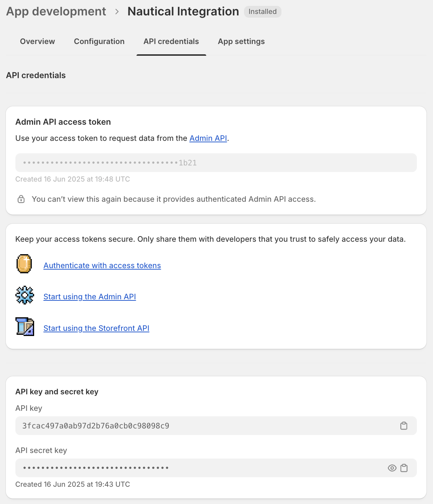The image size is (433, 504).
Task: Open the Admin API documentation link
Action: point(208,138)
